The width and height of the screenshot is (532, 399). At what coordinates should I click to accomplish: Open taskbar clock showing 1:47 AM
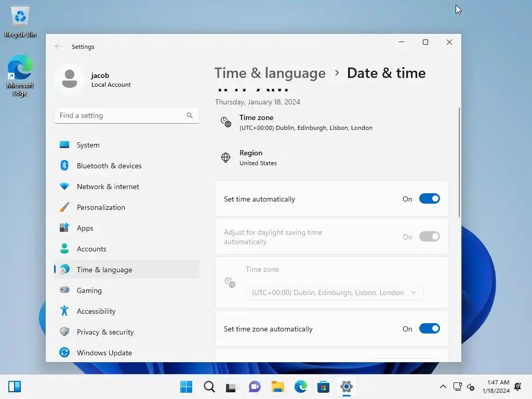tap(496, 387)
